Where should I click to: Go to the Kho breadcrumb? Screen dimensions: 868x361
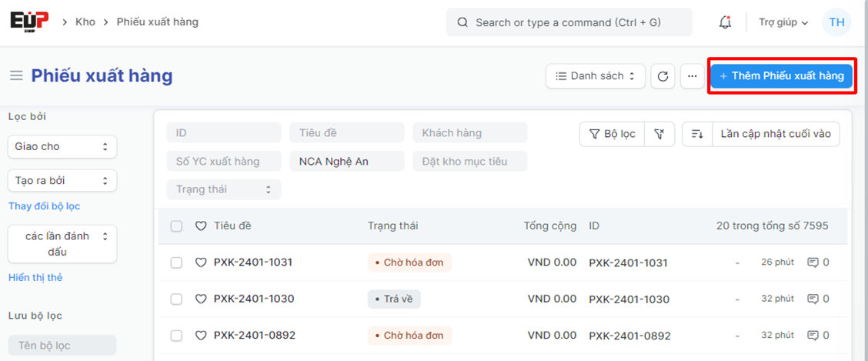[85, 22]
